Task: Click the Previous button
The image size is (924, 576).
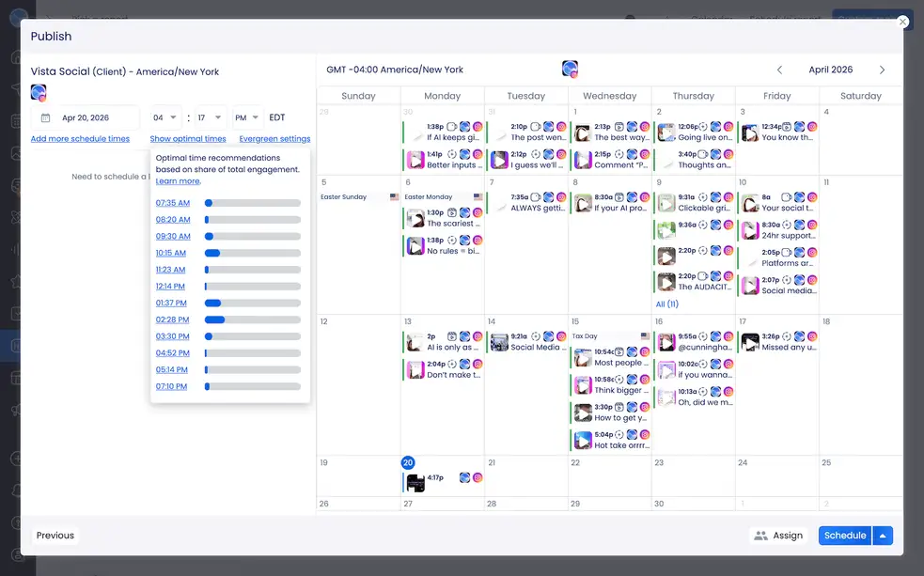Action: pos(55,536)
